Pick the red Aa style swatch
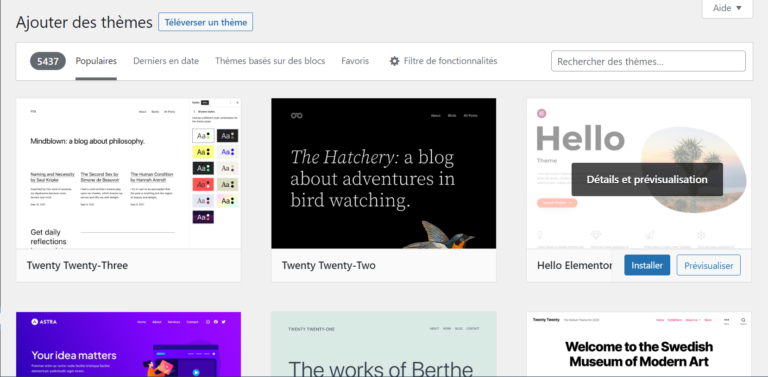Screen dimensions: 768x377 pos(203,185)
